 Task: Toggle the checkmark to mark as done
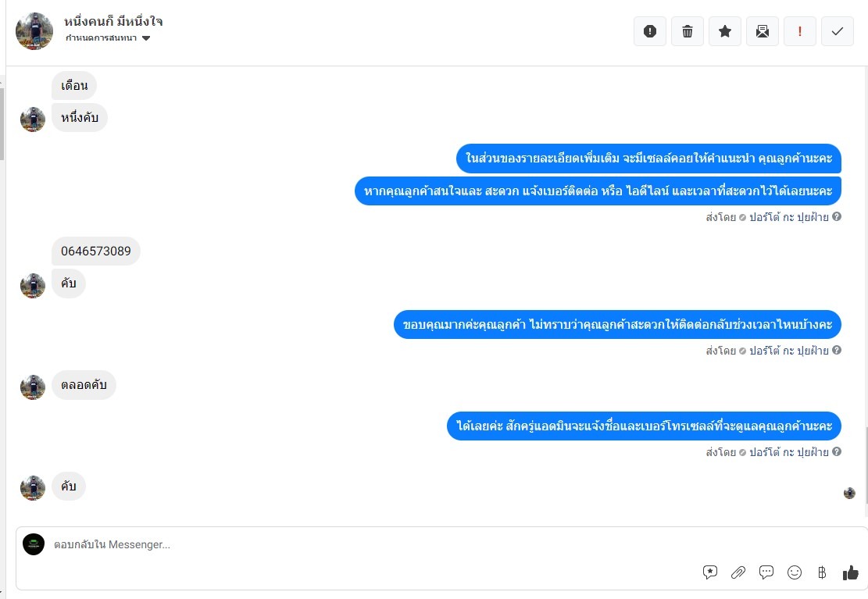838,31
